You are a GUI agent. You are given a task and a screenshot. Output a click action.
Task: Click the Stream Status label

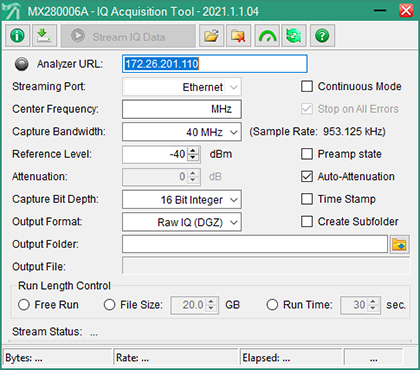47,332
